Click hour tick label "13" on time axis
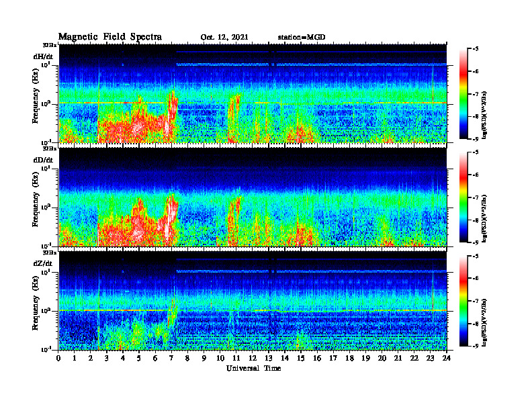 (269, 359)
